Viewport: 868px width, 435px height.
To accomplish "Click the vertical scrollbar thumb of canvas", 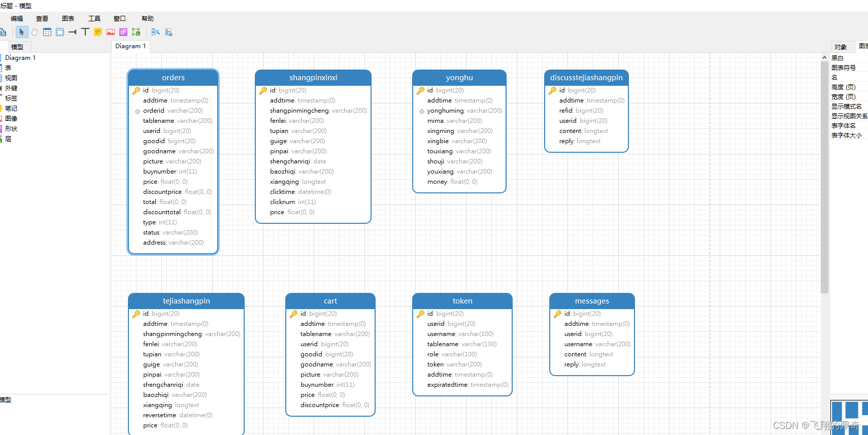I will (x=824, y=177).
